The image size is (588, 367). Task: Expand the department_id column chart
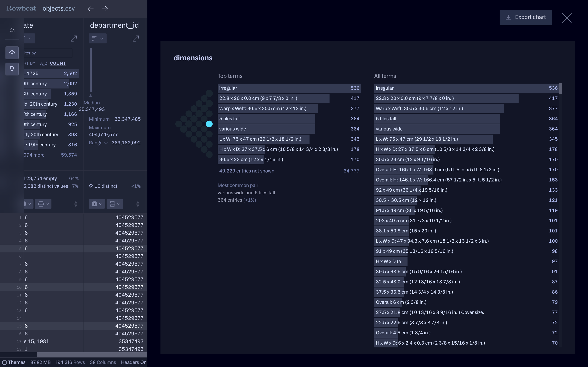pos(136,39)
